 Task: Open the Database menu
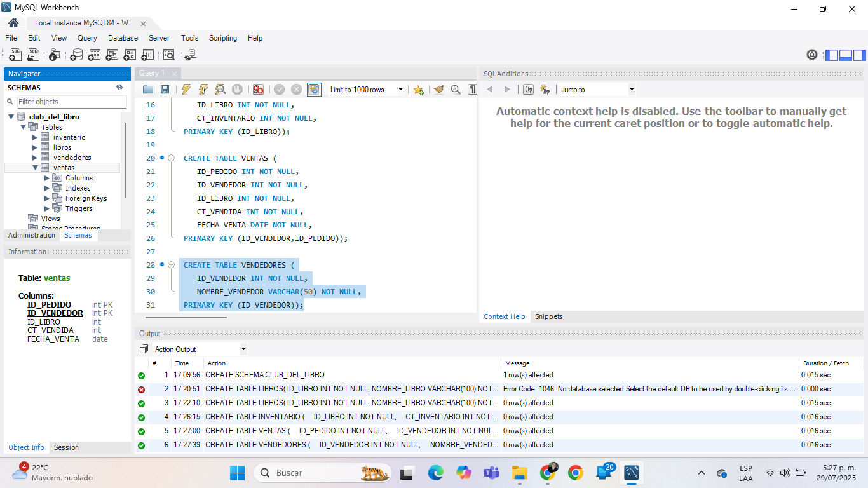click(x=123, y=38)
